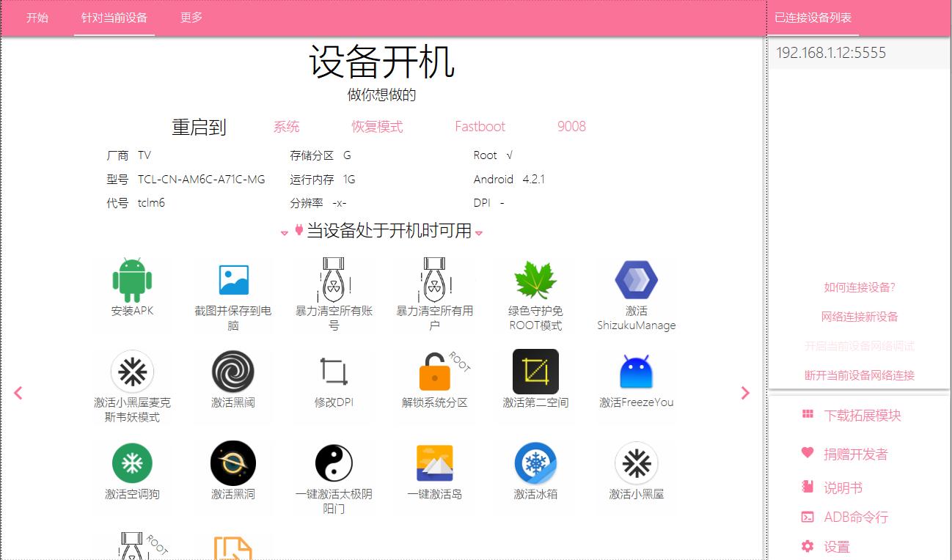This screenshot has width=952, height=560.
Task: Open the 更多 menu
Action: pyautogui.click(x=191, y=18)
